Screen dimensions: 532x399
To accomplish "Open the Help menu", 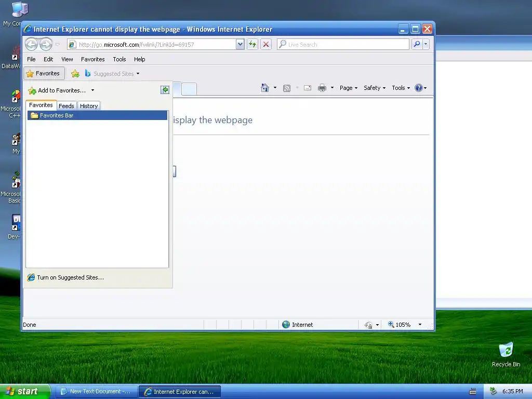I will point(139,59).
